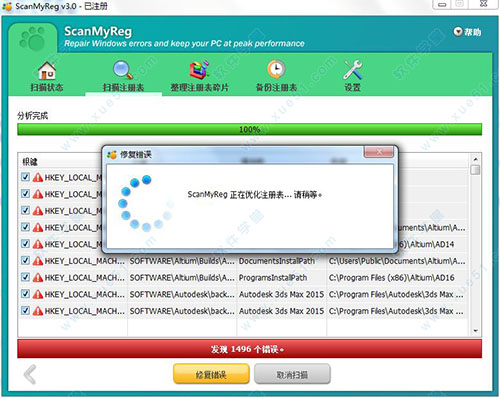Click the ScanMyReg icon in title bar

point(7,6)
